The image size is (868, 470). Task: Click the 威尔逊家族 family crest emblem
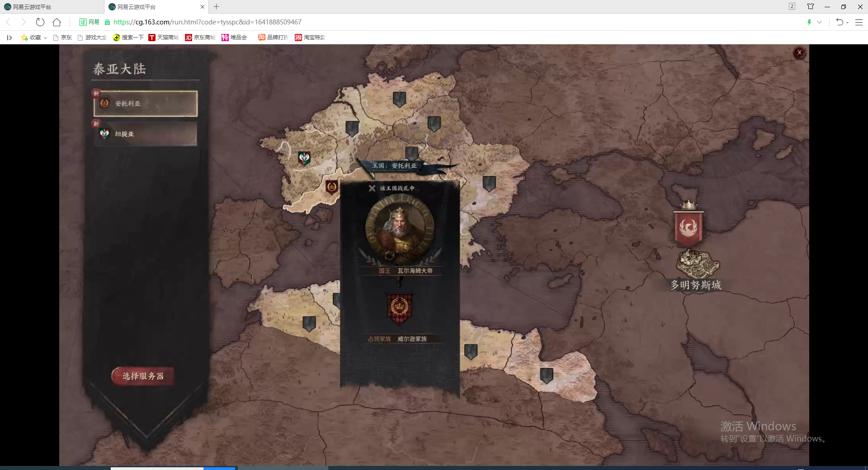tap(399, 309)
